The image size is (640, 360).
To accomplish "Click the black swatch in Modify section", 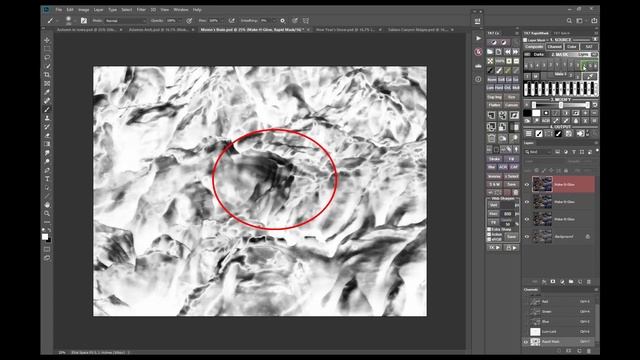I will [527, 113].
